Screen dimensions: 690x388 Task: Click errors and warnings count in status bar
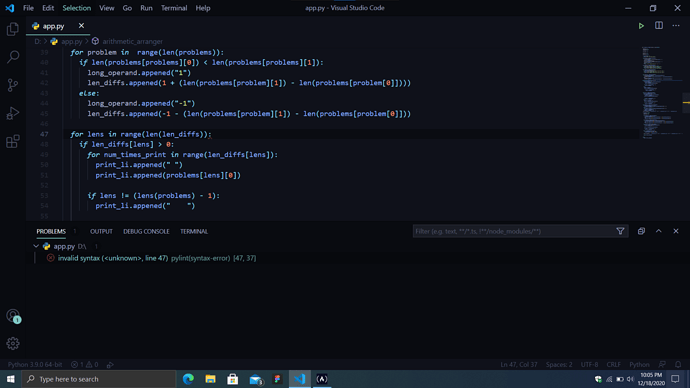point(85,364)
